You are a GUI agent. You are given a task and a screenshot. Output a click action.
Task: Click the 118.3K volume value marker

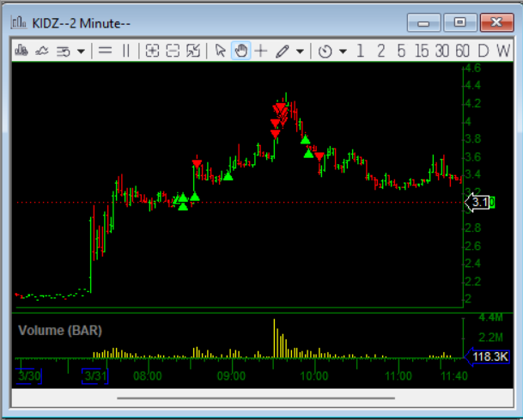(x=487, y=356)
